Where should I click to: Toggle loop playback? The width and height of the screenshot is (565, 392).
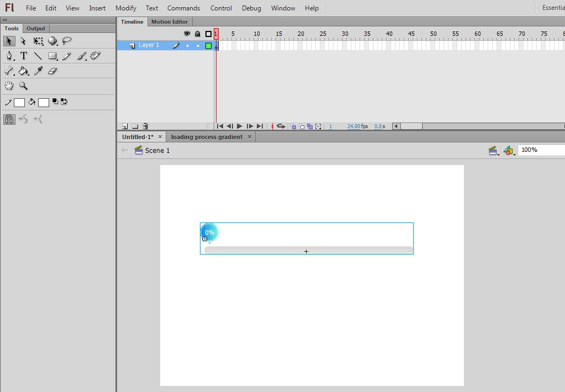pyautogui.click(x=281, y=126)
